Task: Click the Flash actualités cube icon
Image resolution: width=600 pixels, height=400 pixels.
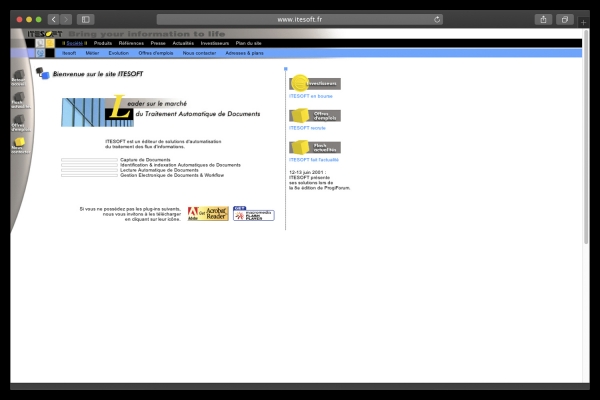Action: [x=299, y=147]
